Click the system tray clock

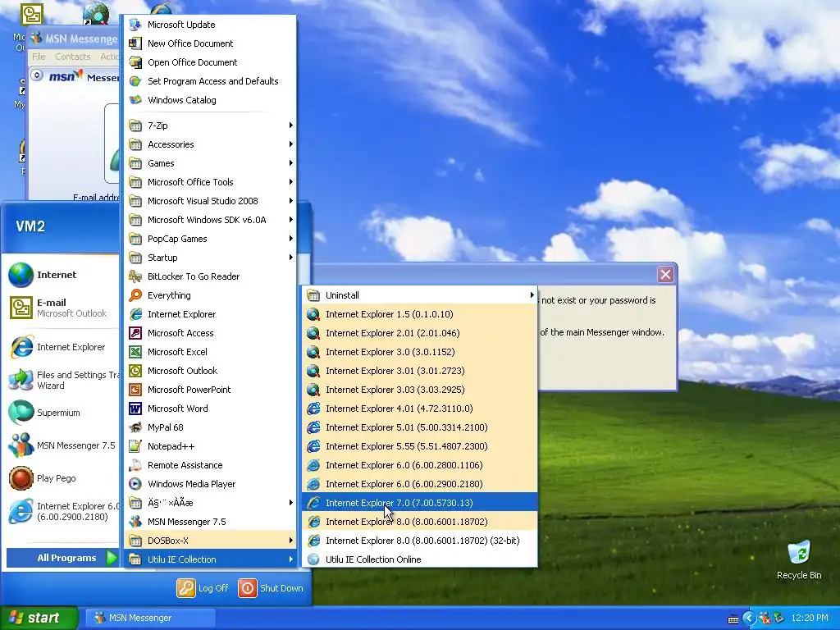(x=810, y=618)
